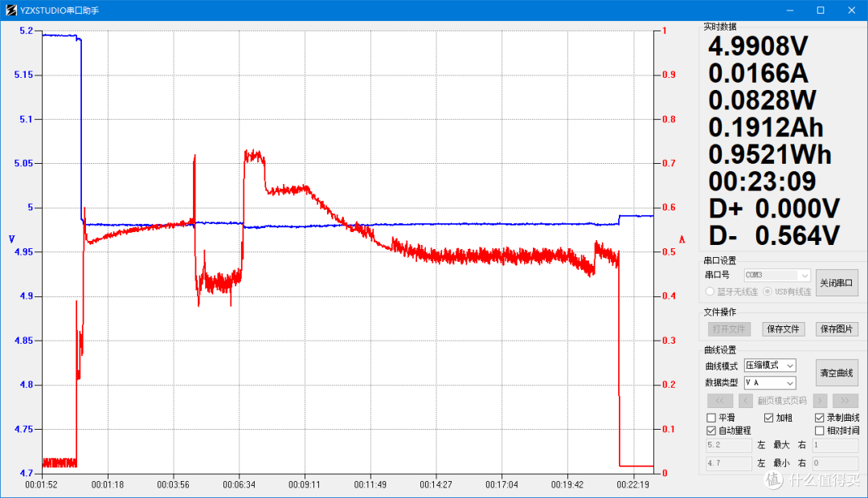This screenshot has width=868, height=498.
Task: Enable the 平滑 smoothing checkbox
Action: pos(711,418)
